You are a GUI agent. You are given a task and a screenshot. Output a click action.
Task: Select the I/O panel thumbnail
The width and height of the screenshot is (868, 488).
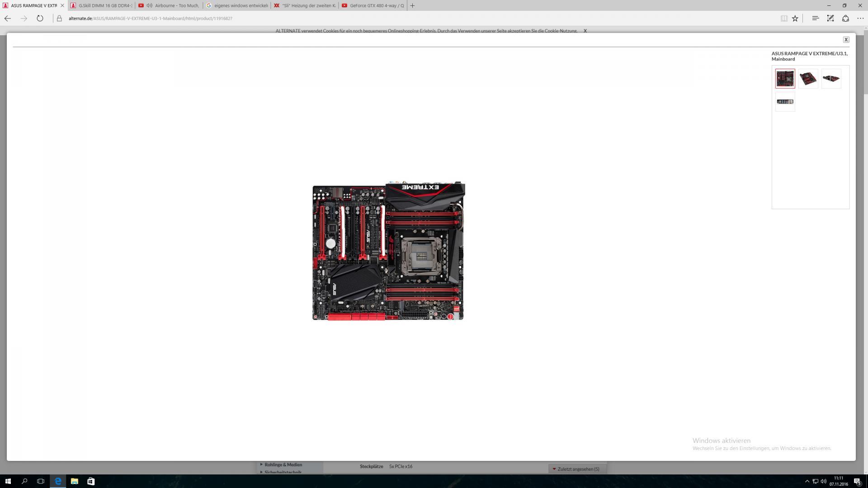pos(785,102)
